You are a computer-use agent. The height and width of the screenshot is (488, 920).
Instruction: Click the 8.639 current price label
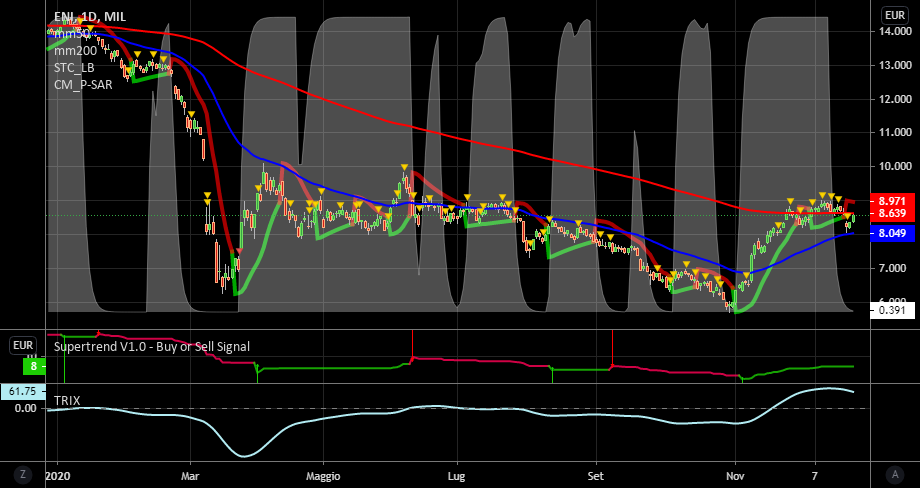click(x=892, y=214)
